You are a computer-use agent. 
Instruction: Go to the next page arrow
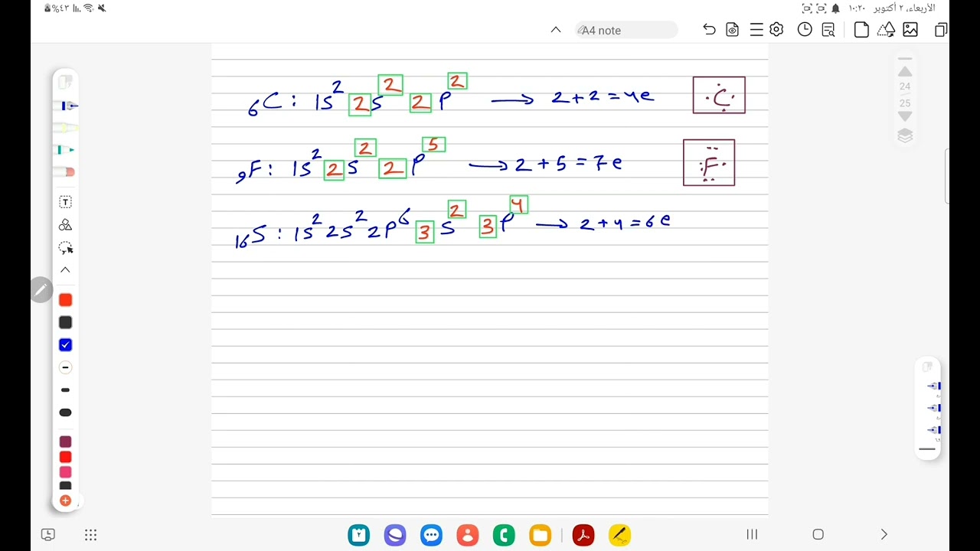pos(905,116)
